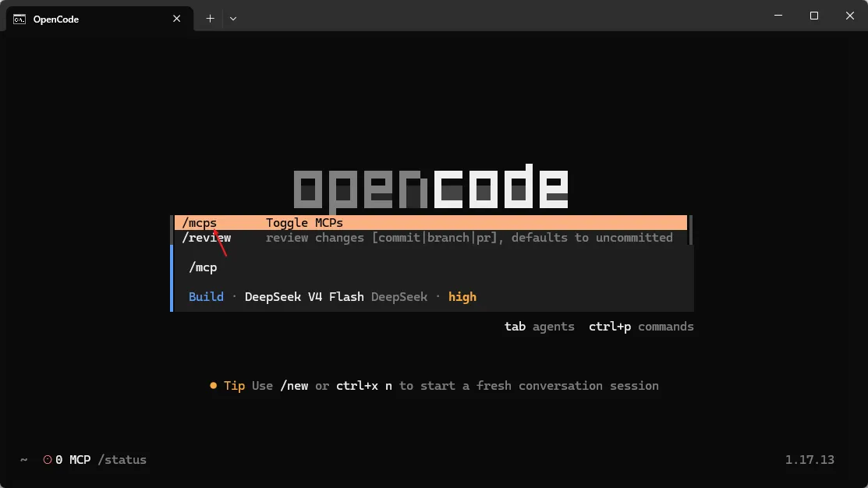Open a new terminal tab with plus
868x488 pixels.
point(210,18)
